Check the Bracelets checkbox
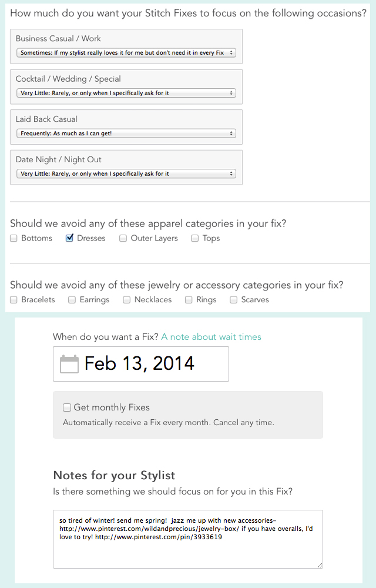The width and height of the screenshot is (376, 588). (x=14, y=300)
